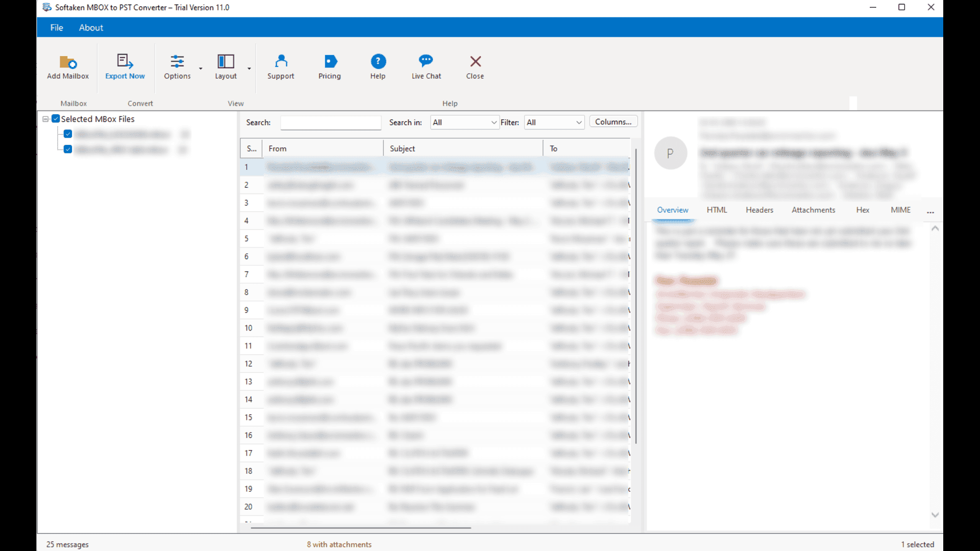Viewport: 980px width, 551px height.
Task: Expand the Layout dropdown arrow
Action: [x=249, y=68]
